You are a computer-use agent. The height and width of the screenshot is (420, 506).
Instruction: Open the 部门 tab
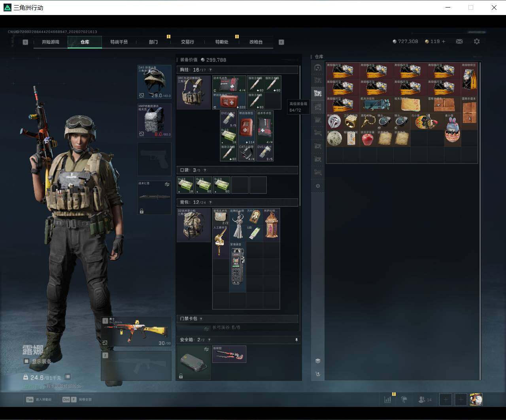[x=153, y=42]
